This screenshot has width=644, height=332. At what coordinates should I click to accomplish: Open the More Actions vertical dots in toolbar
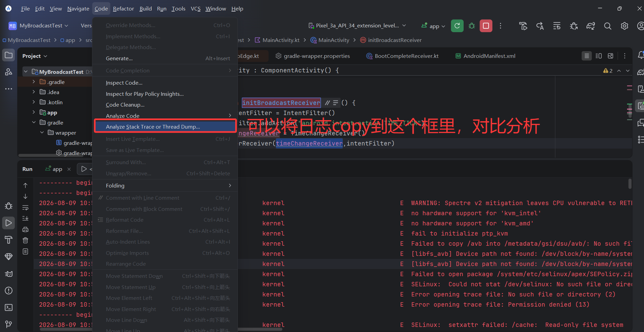pyautogui.click(x=501, y=26)
